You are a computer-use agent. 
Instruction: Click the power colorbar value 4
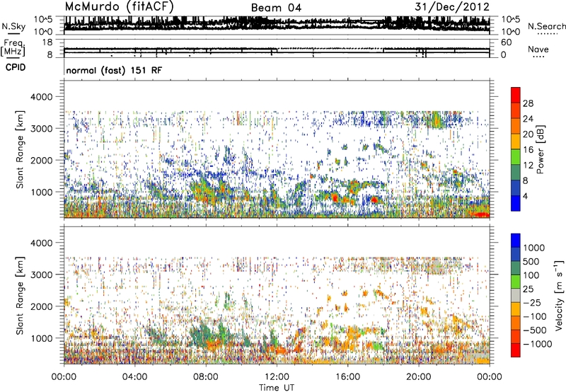coord(525,196)
